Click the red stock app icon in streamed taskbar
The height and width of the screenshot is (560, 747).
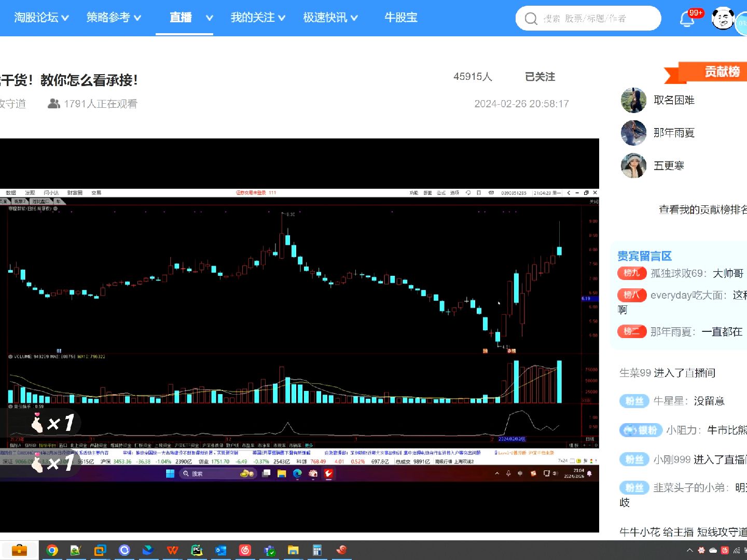click(x=328, y=473)
